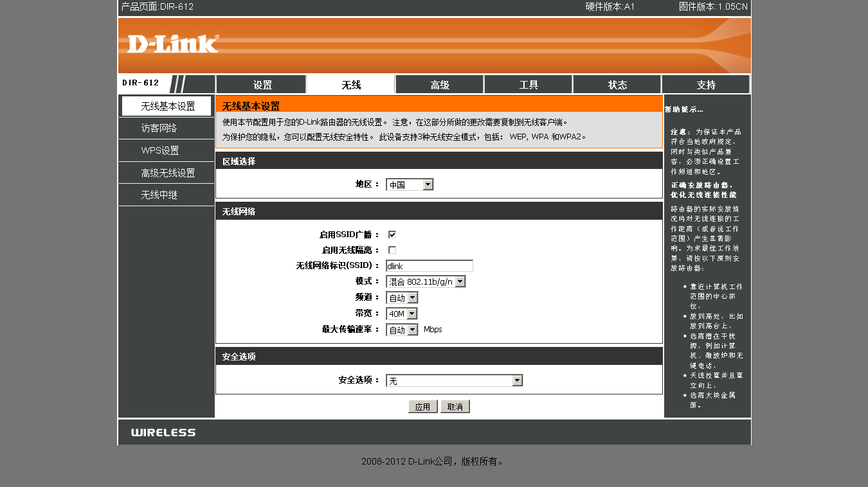Select the 支持 tab

click(706, 85)
